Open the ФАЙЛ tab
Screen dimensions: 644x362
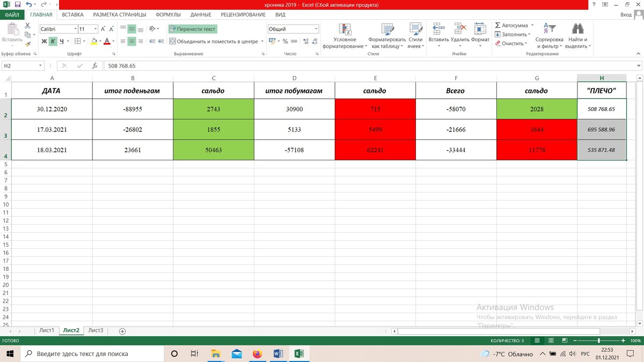tap(12, 14)
